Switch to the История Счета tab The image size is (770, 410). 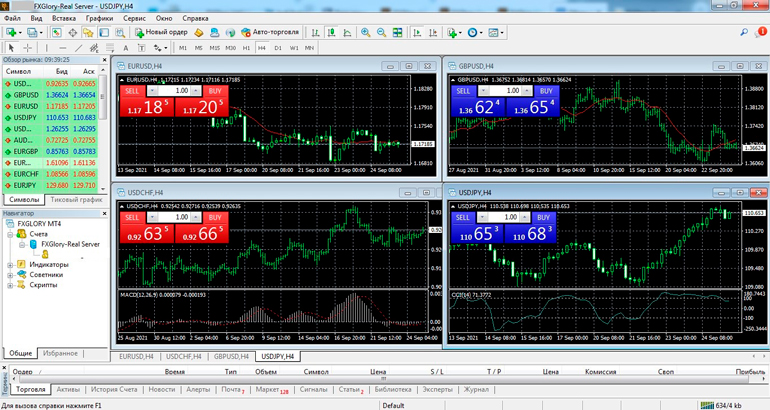[x=115, y=390]
